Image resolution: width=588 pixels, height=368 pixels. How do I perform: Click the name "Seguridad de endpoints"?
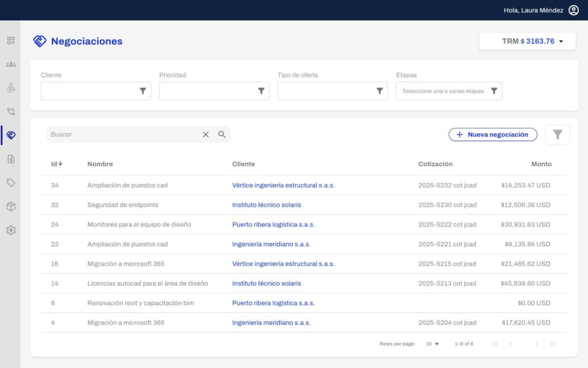pos(123,205)
